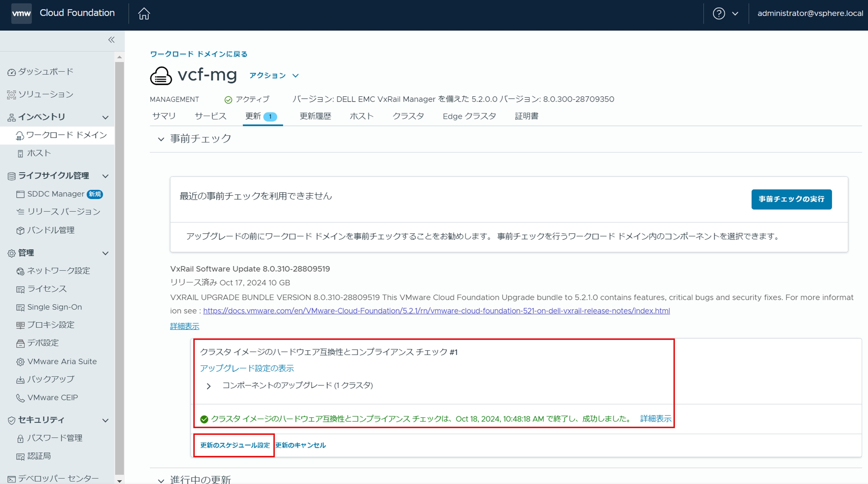Open バックアップ settings in sidebar
868x484 pixels.
51,380
